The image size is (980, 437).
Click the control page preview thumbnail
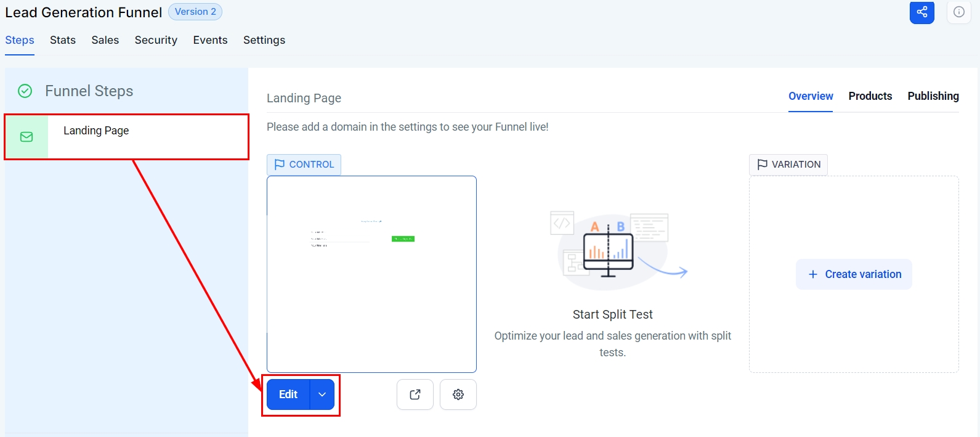coord(371,274)
